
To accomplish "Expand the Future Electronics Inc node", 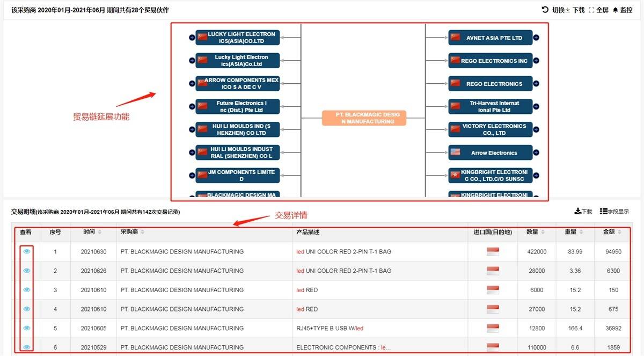I will [192, 107].
